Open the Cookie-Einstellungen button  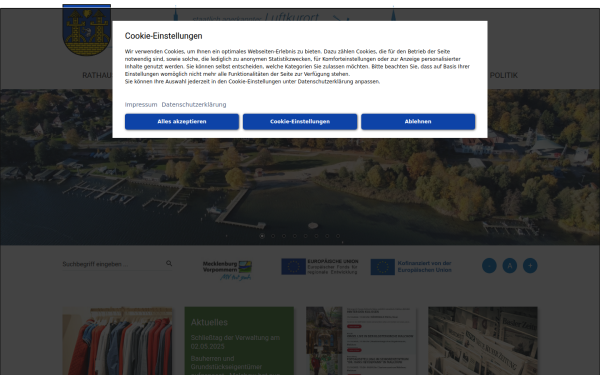coord(300,122)
